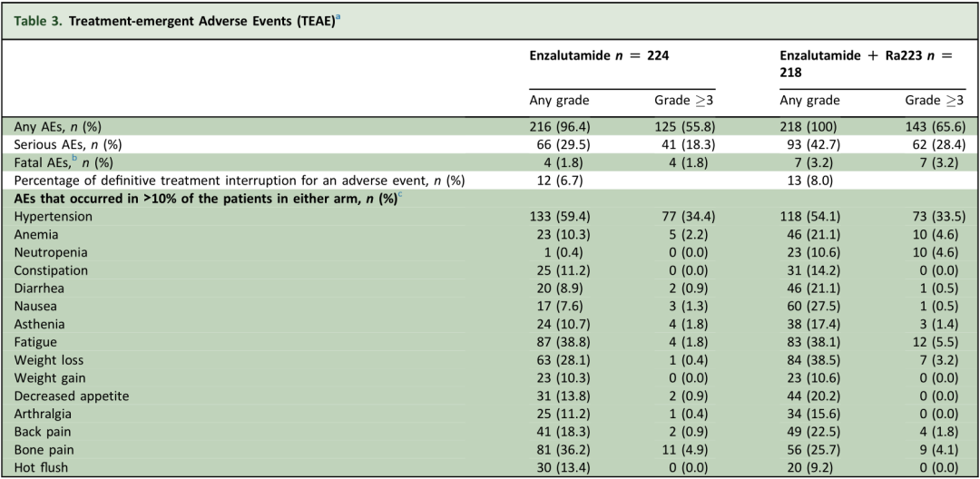Click the value '73 (33.5)' in Hypertension row

point(939,217)
